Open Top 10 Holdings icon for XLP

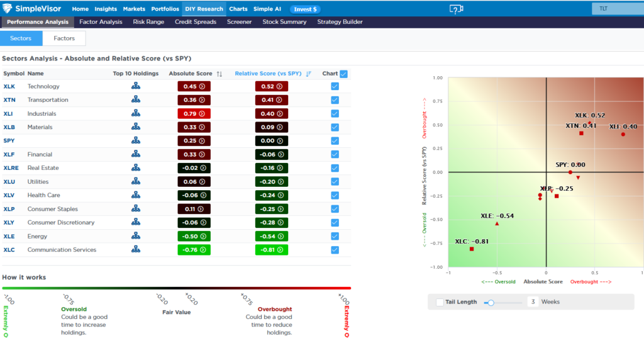click(136, 208)
